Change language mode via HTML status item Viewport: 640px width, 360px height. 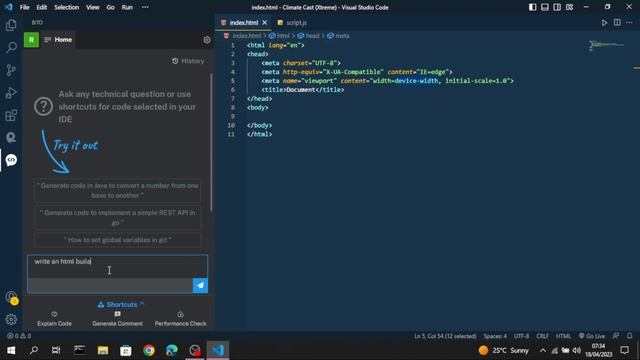coord(563,336)
